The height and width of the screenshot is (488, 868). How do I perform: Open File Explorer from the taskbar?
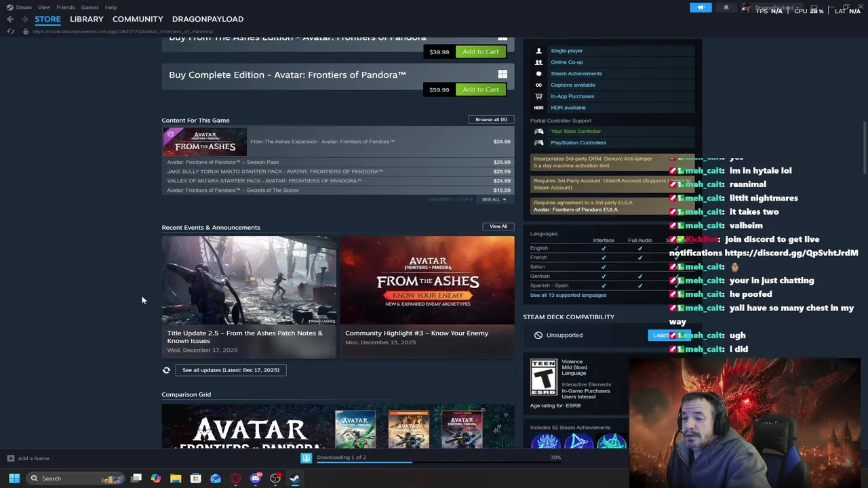176,479
